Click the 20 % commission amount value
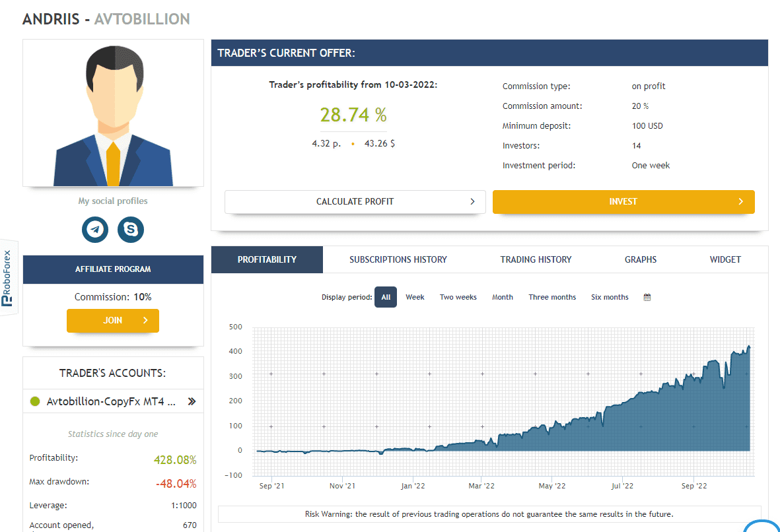Viewport: 780px width, 532px height. pos(640,106)
